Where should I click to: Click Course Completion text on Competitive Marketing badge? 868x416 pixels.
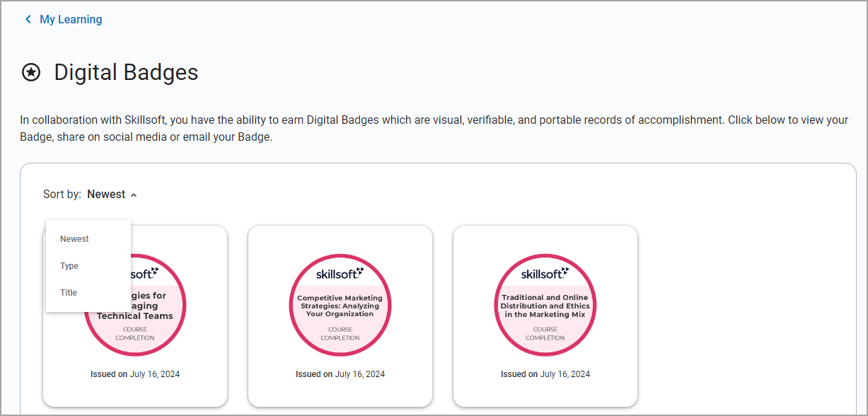tap(340, 334)
